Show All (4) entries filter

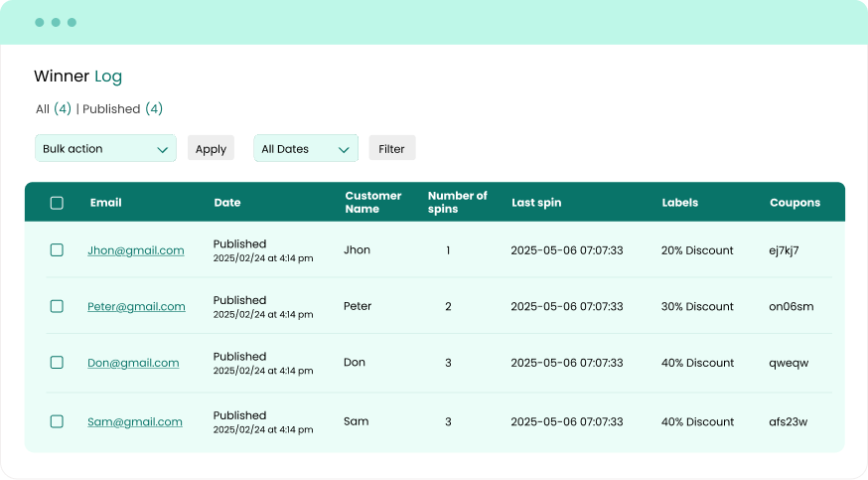[x=53, y=108]
